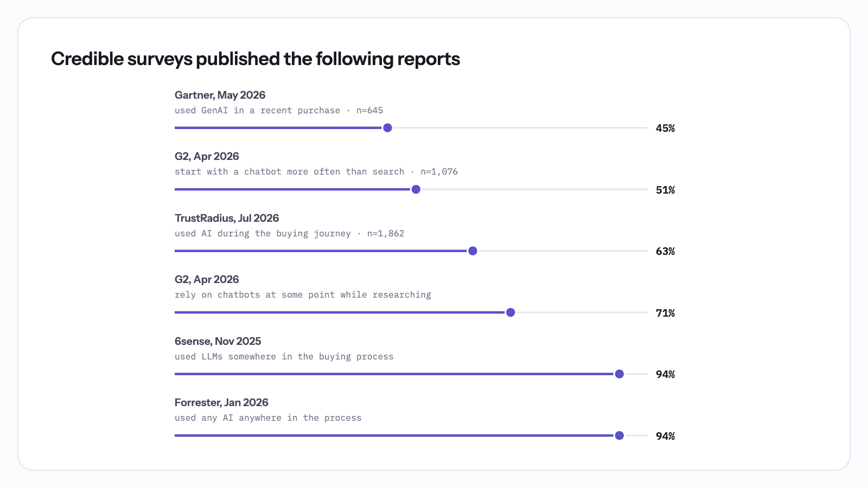Viewport: 868px width, 488px height.
Task: Click the "71%" value
Action: point(666,313)
